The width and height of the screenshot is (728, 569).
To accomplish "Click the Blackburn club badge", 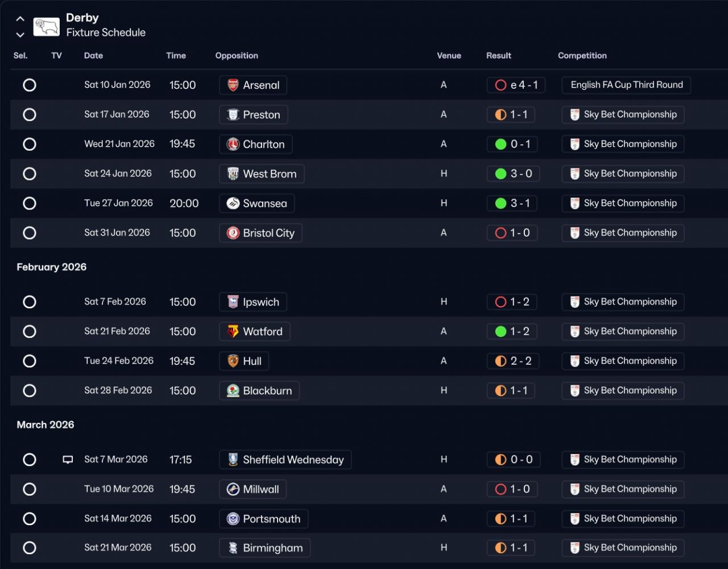I will point(233,390).
